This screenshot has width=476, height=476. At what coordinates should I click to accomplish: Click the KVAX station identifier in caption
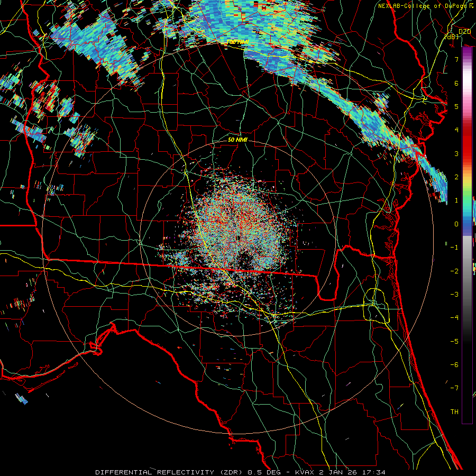click(305, 472)
